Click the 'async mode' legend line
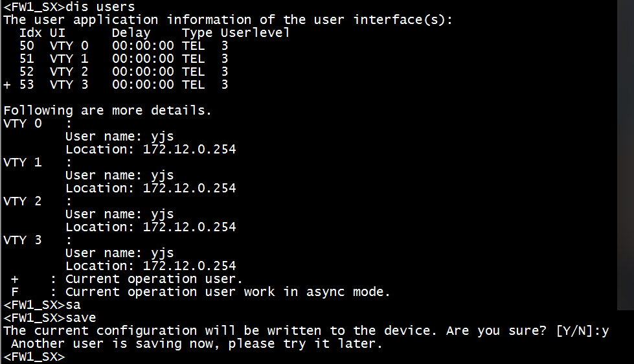 [x=227, y=292]
